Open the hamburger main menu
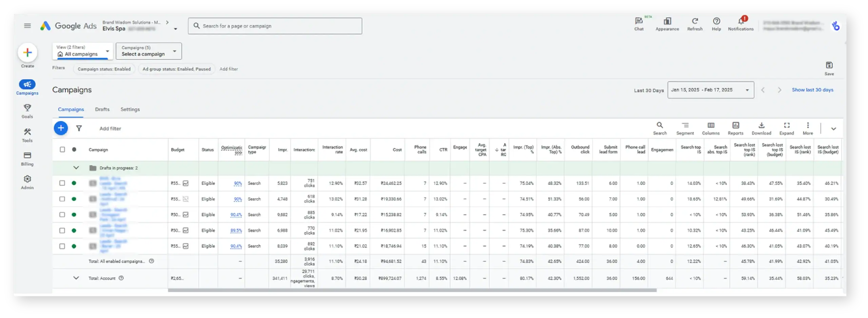Image resolution: width=868 pixels, height=318 pixels. [27, 26]
